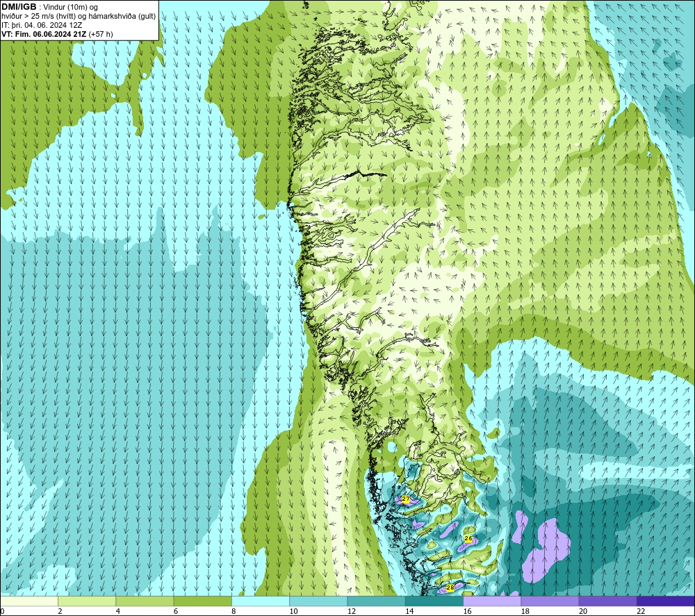Image resolution: width=695 pixels, height=616 pixels.
Task: Click the 10–12 m/s turquoise legend swatch
Action: pos(318,601)
